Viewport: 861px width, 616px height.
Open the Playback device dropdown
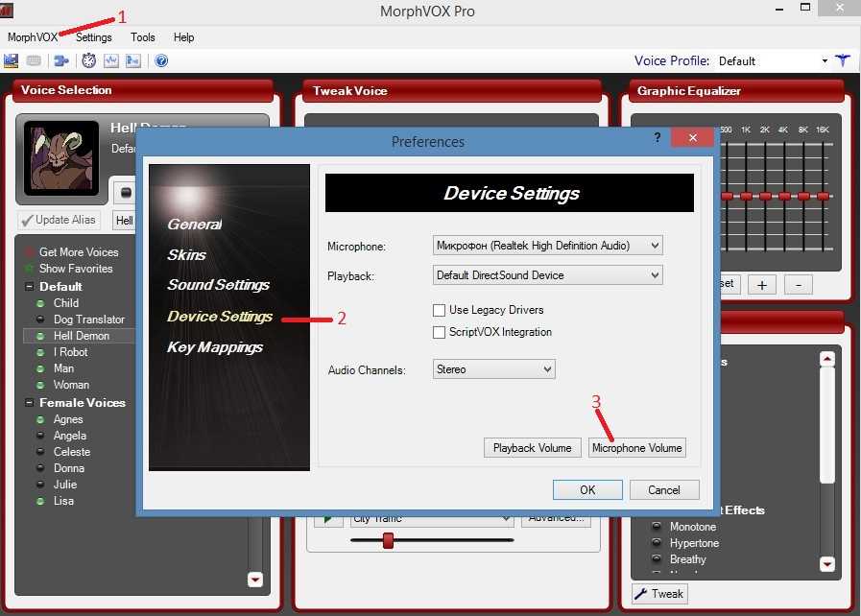[x=547, y=275]
